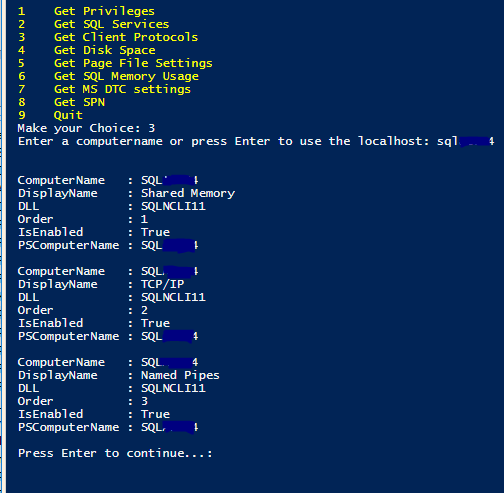Click the "Make your Choice" prompt value
The width and height of the screenshot is (504, 493).
(x=151, y=128)
